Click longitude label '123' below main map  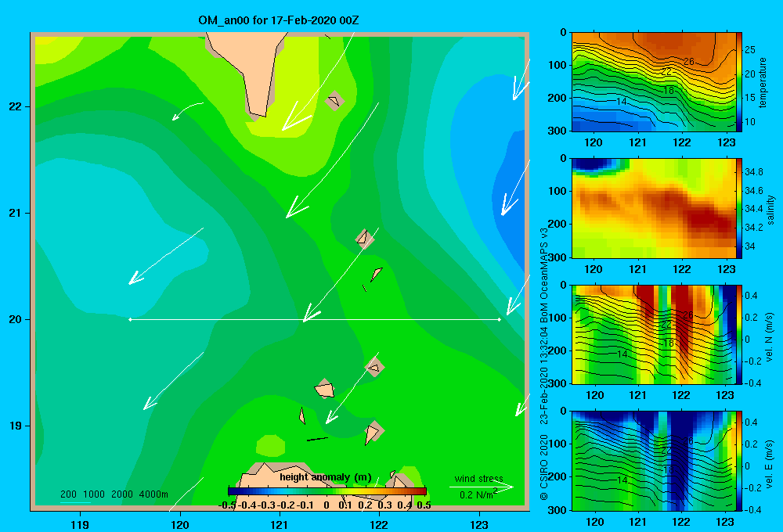[x=479, y=524]
